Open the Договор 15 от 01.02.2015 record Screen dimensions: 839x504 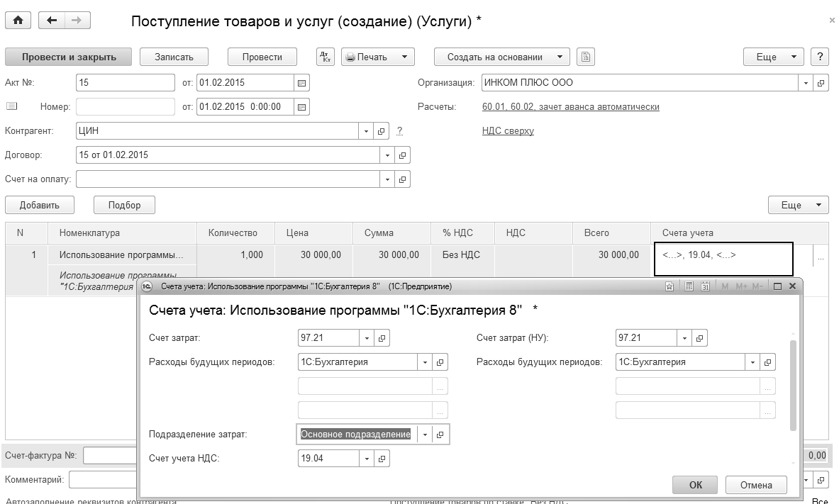[x=402, y=155]
